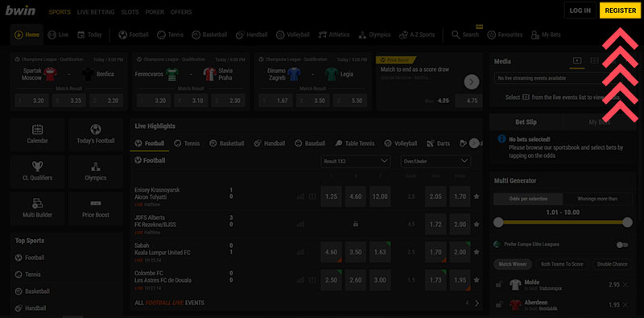
Task: Open Basketball in top navigation bar
Action: tap(209, 35)
